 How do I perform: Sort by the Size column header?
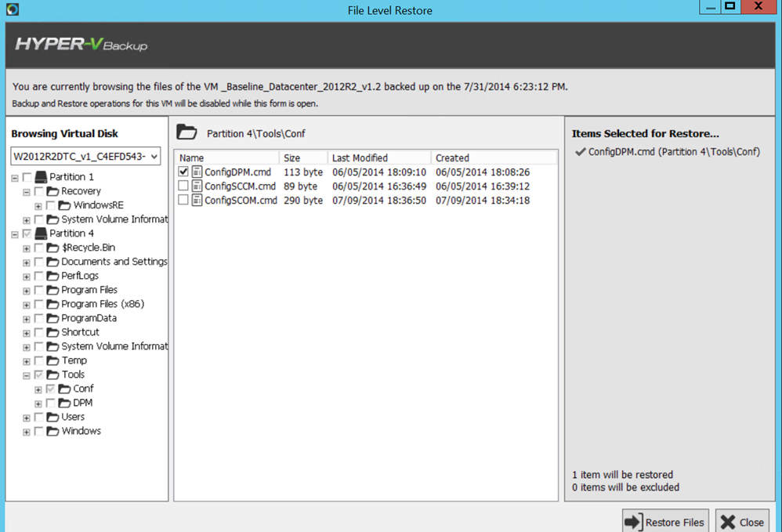303,157
